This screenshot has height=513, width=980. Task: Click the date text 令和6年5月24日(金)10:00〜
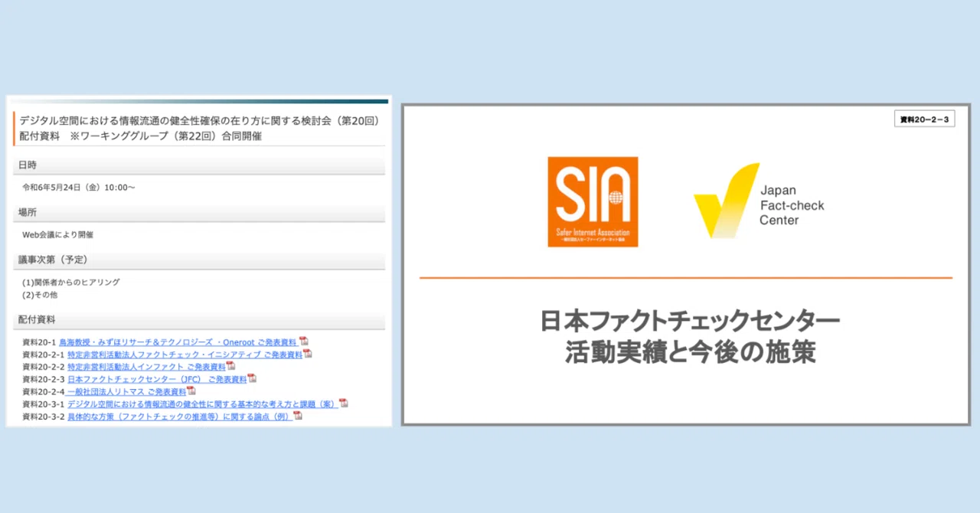point(79,187)
